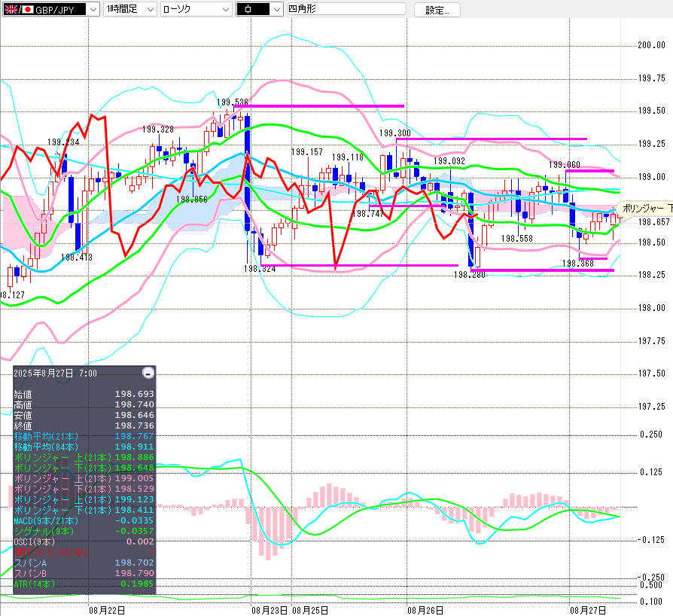Select the 遅行スパン(21本) row

point(84,552)
